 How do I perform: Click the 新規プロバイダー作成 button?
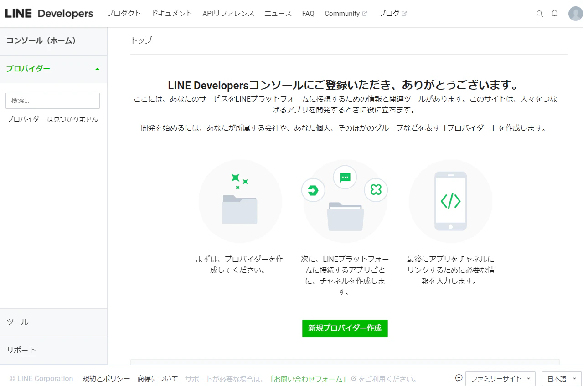(345, 328)
